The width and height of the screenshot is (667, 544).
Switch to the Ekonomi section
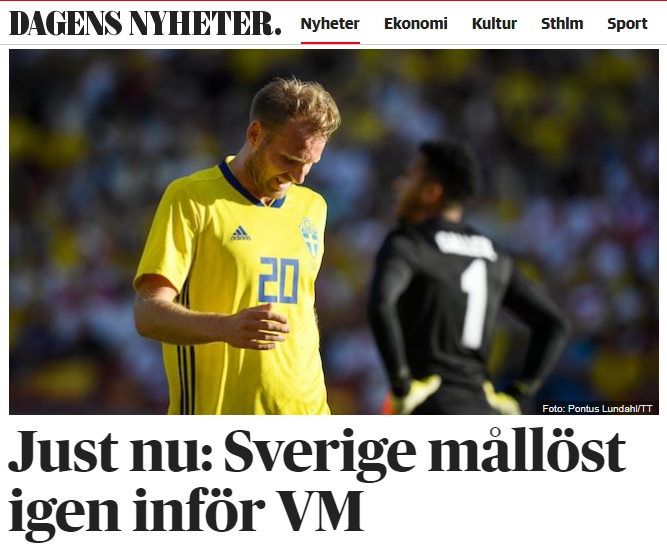point(416,23)
